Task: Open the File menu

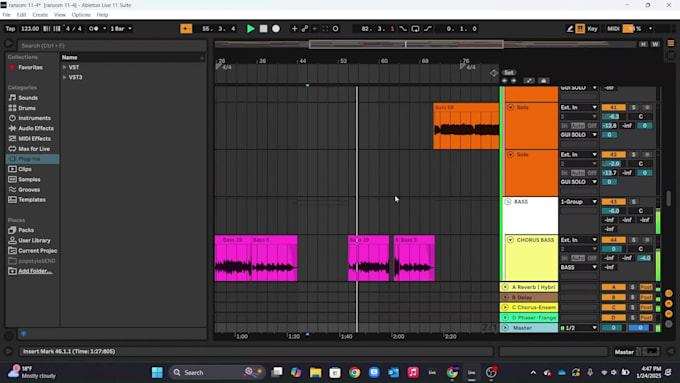Action: pos(7,15)
